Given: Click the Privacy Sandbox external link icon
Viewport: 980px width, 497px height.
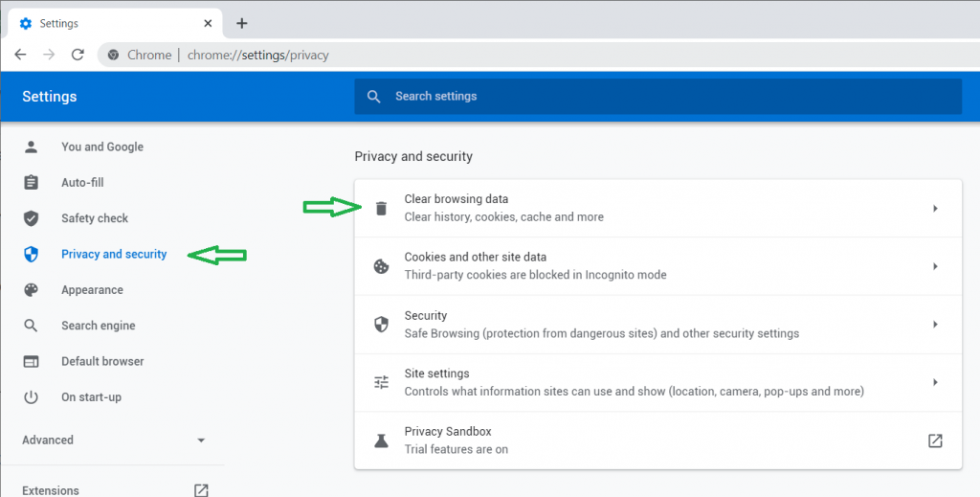Looking at the screenshot, I should click(x=935, y=441).
